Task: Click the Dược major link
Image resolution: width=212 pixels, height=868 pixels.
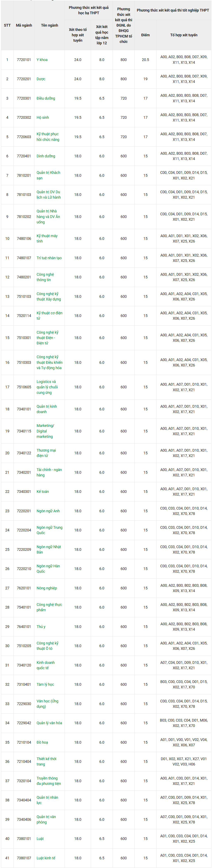Action: pyautogui.click(x=41, y=79)
